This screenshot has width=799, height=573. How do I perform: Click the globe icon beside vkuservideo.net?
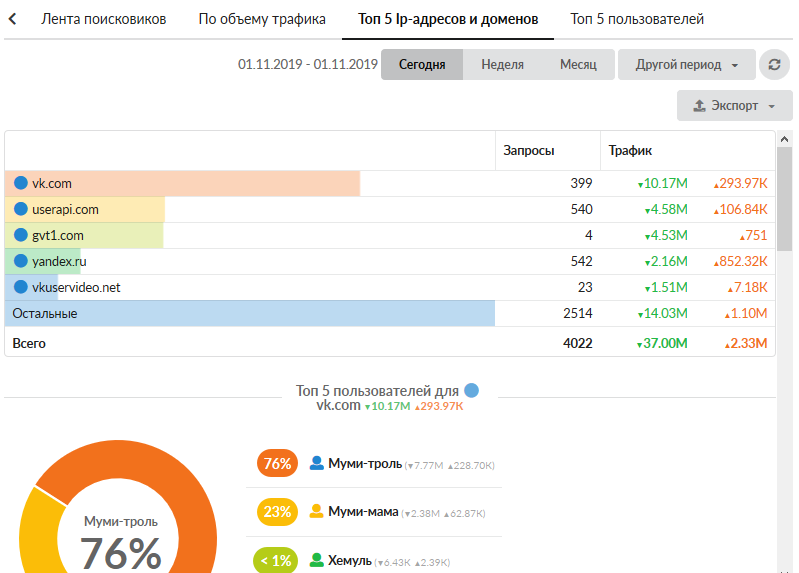[x=20, y=288]
